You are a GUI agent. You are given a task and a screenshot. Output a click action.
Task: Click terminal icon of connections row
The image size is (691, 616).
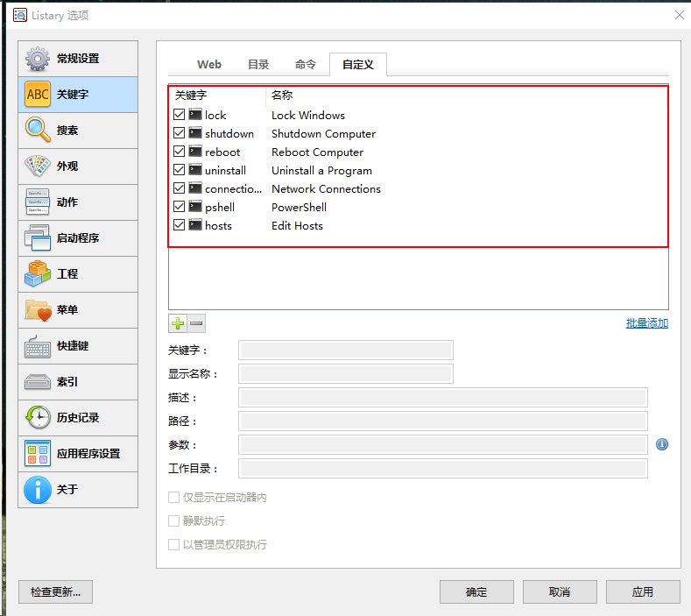pos(195,188)
